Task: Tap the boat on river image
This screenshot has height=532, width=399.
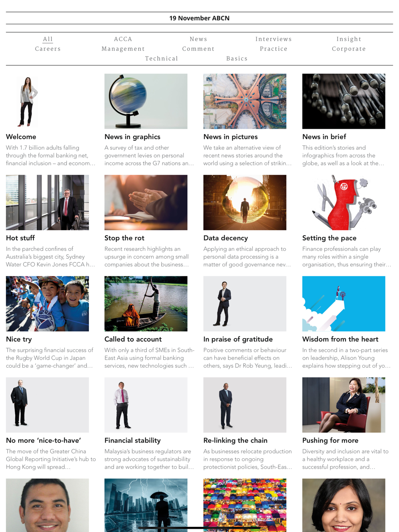Action: (x=146, y=304)
